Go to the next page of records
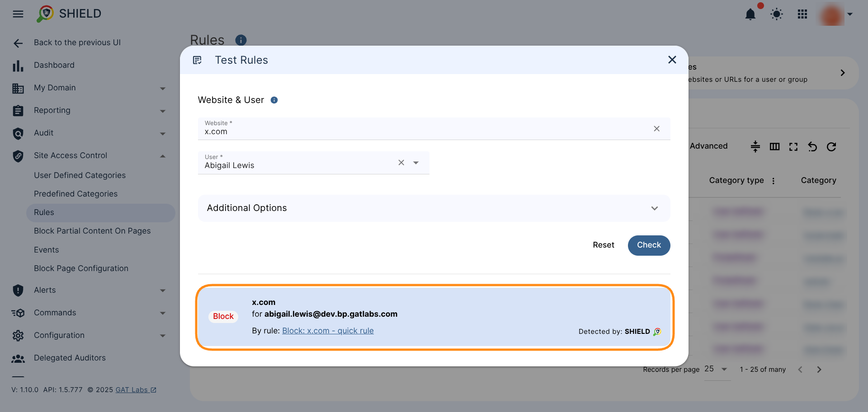 click(819, 370)
